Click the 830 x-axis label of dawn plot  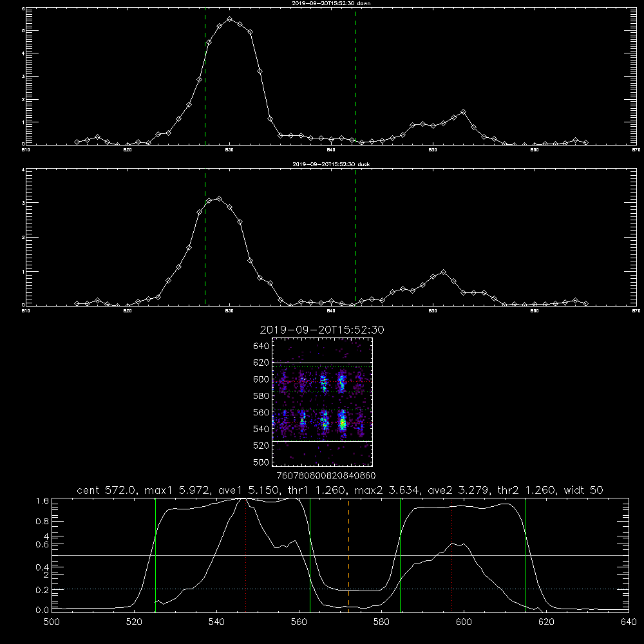(229, 150)
